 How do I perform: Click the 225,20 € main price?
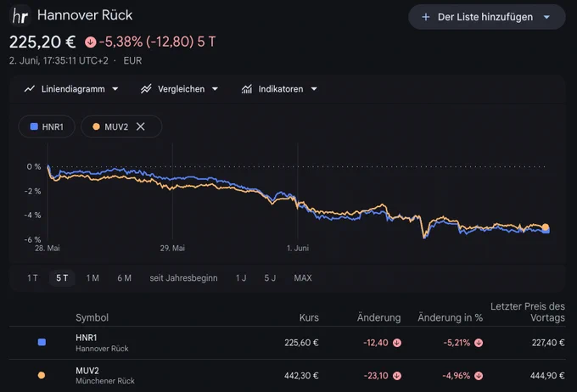click(42, 42)
